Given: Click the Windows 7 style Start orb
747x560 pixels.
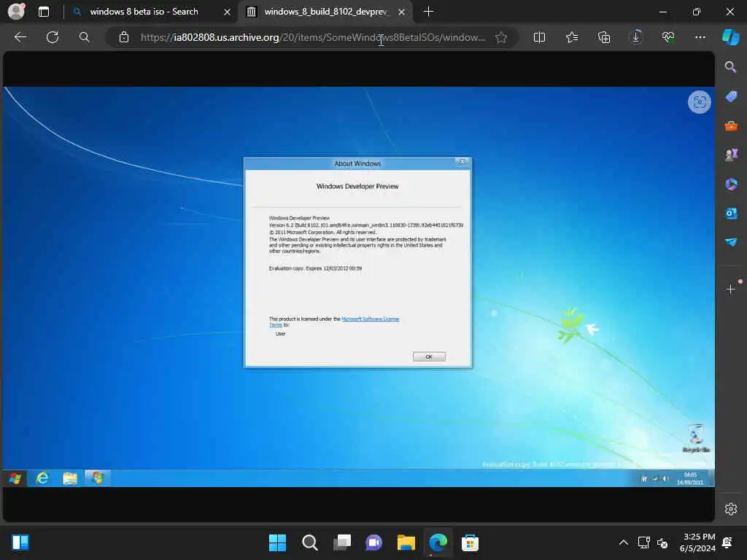Looking at the screenshot, I should coord(15,478).
